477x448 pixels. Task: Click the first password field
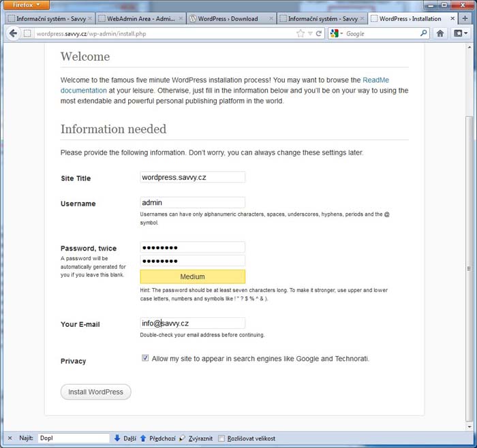click(193, 247)
